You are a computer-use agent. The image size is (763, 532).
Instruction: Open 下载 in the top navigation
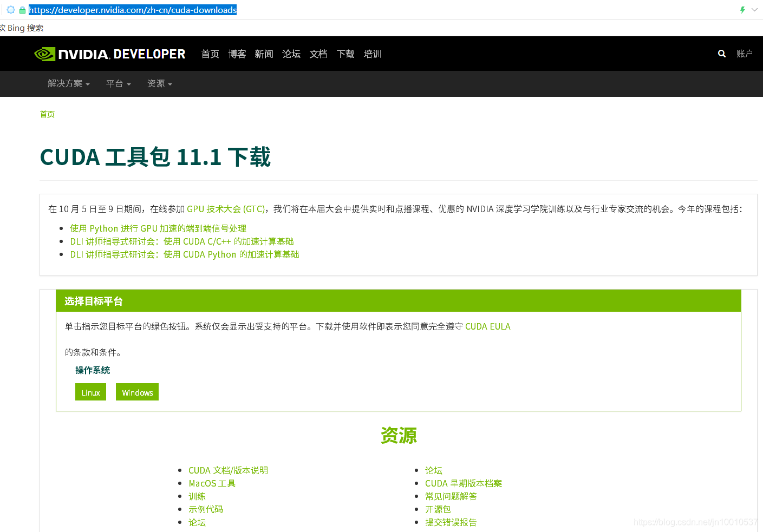pos(345,54)
